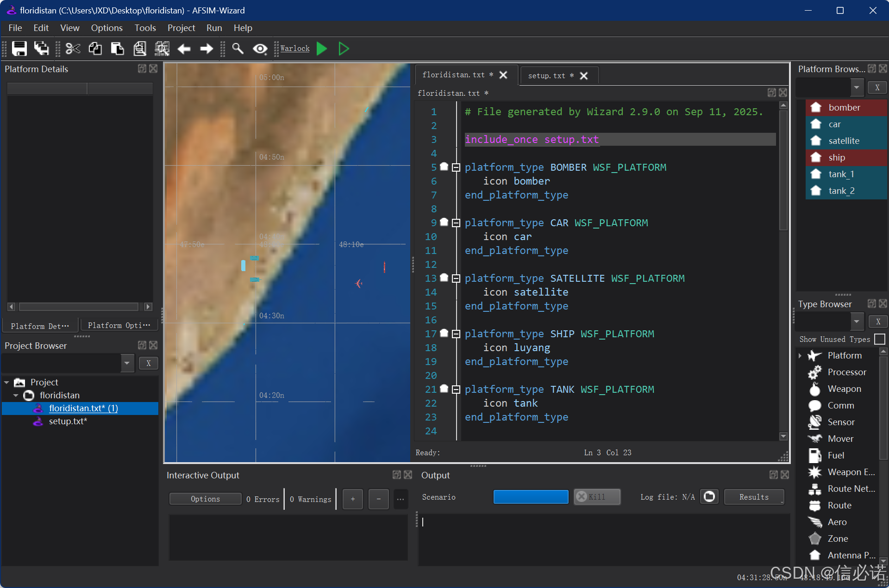Select the Comm type icon
Viewport: 889px width, 588px height.
pos(814,406)
